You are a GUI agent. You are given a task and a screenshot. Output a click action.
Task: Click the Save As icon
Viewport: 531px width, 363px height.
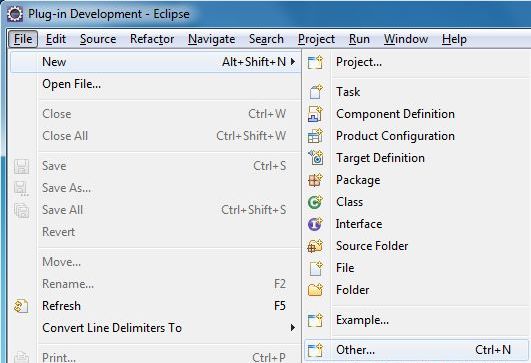coord(21,188)
